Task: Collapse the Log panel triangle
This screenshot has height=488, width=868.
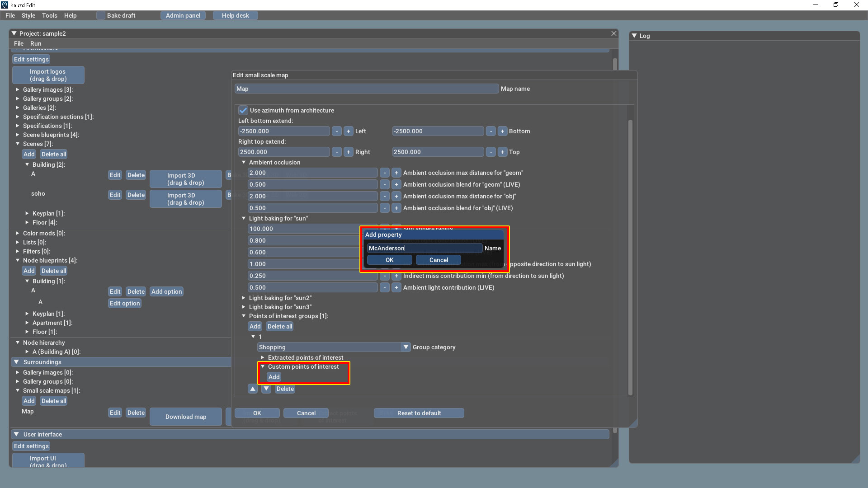Action: click(x=634, y=36)
